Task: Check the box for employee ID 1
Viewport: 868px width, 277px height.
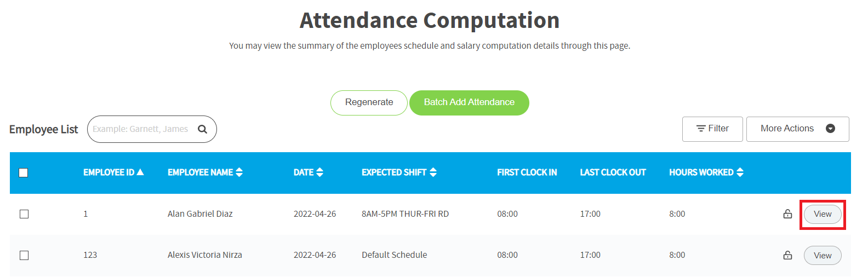Action: point(24,214)
